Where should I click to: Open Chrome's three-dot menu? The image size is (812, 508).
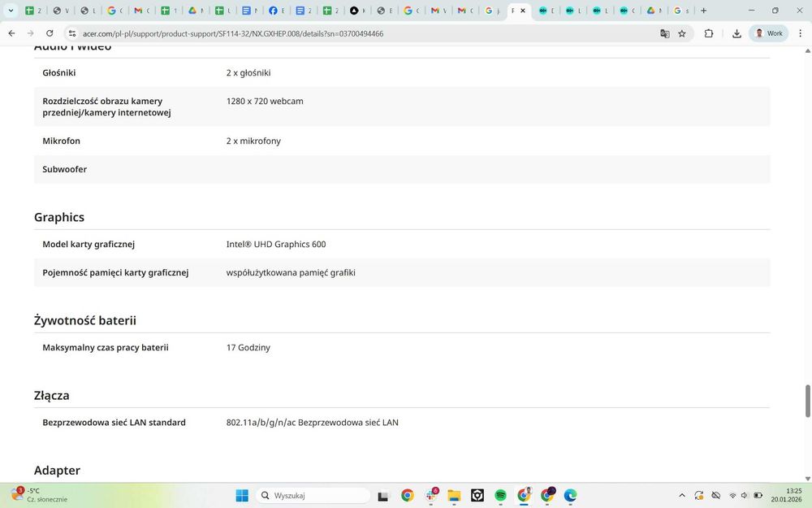[801, 33]
